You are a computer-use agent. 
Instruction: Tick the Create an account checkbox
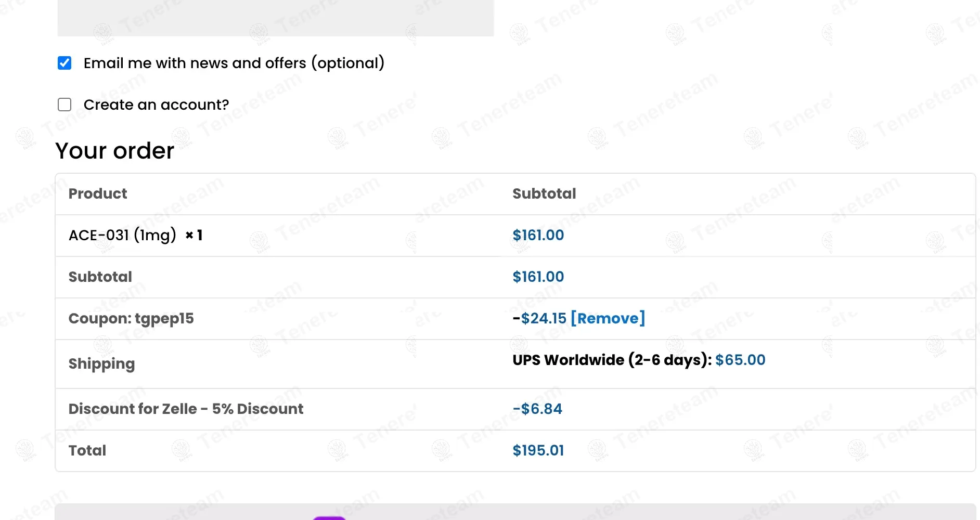pyautogui.click(x=65, y=105)
